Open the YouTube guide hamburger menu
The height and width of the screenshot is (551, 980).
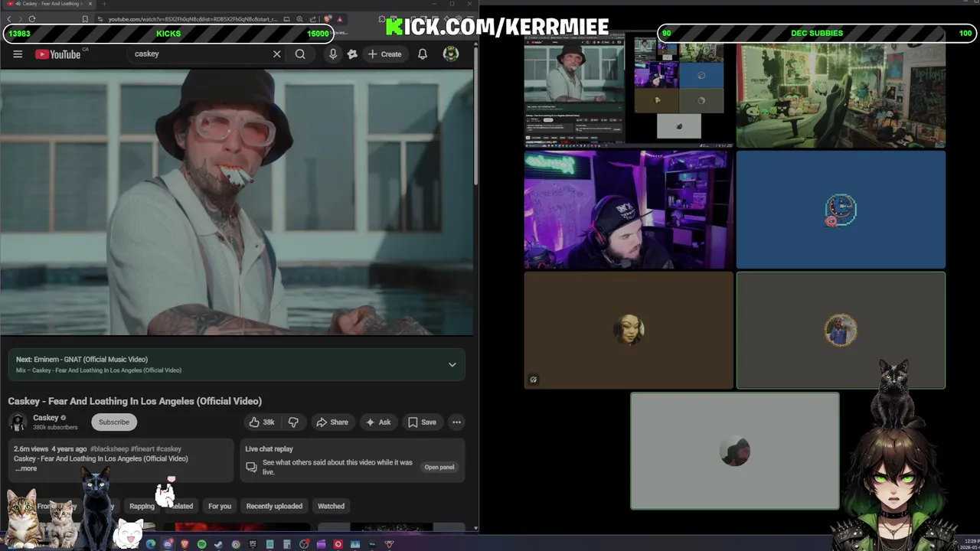click(x=18, y=54)
